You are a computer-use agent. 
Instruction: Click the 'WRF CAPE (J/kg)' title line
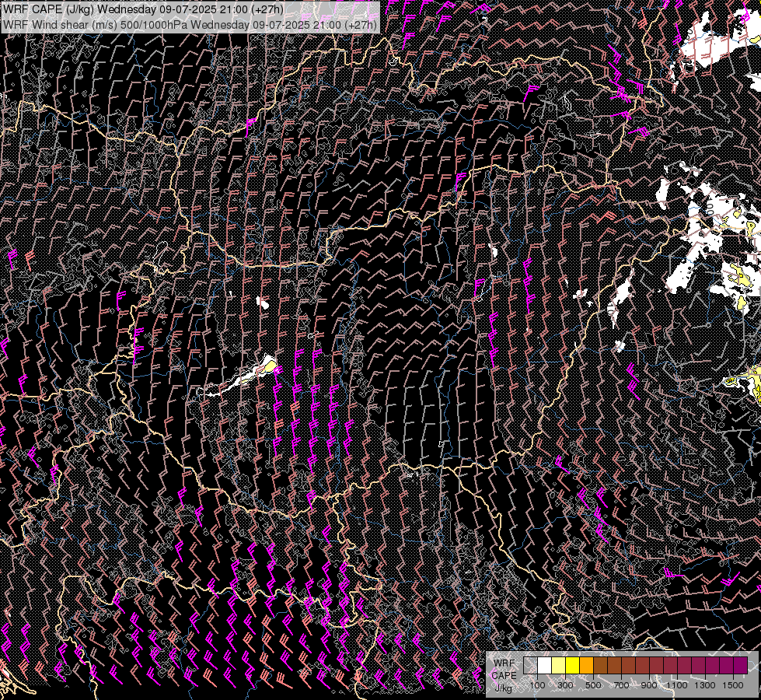click(x=143, y=9)
